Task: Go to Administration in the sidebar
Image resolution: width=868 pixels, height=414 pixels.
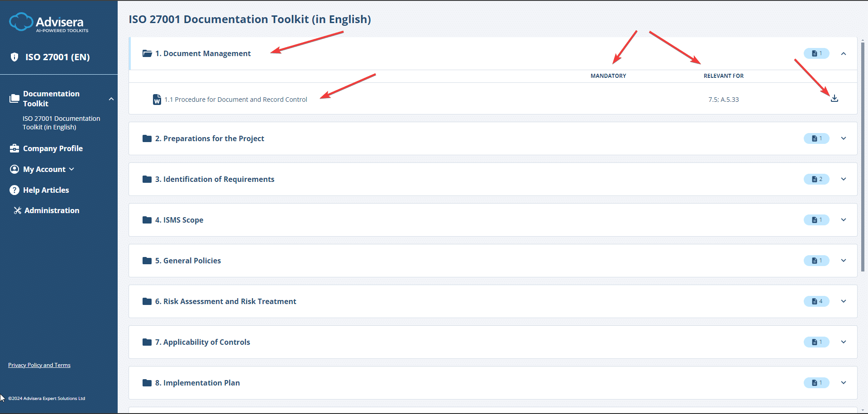Action: [52, 210]
